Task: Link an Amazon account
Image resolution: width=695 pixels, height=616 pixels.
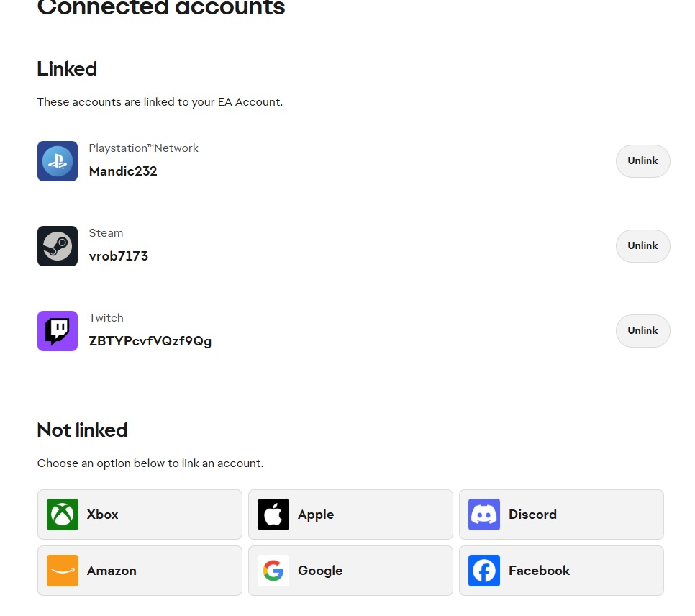Action: click(x=140, y=571)
